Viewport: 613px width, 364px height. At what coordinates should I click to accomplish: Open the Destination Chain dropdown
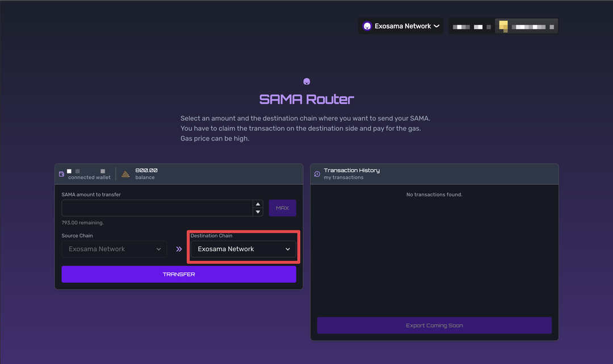click(x=243, y=249)
